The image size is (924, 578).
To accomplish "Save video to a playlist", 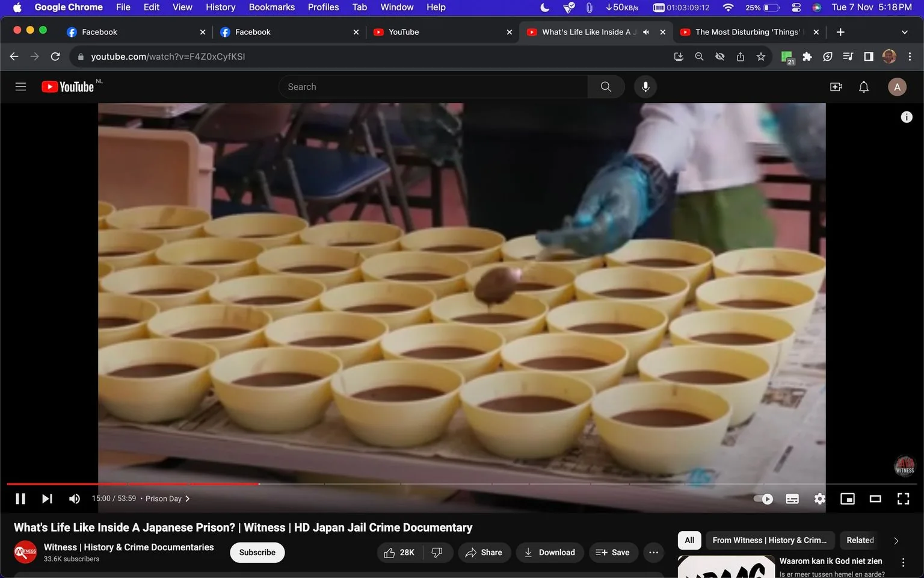I will coord(613,552).
